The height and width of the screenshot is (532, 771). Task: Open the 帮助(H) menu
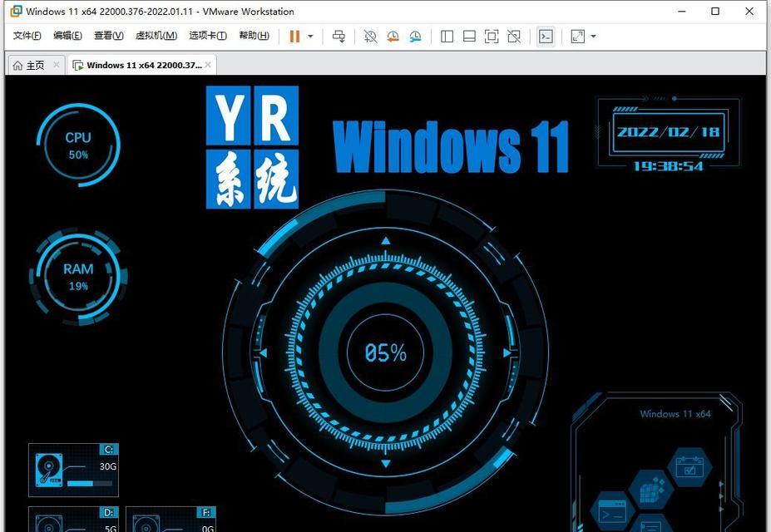click(255, 36)
